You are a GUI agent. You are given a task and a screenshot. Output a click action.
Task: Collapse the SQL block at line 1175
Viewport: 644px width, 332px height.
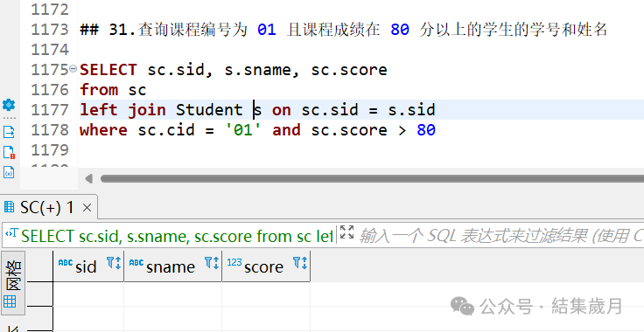coord(73,69)
